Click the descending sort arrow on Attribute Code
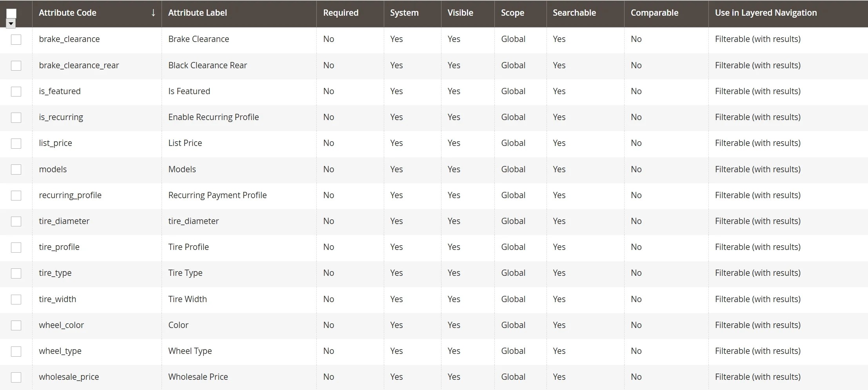Screen dimensions: 868x390 [153, 13]
